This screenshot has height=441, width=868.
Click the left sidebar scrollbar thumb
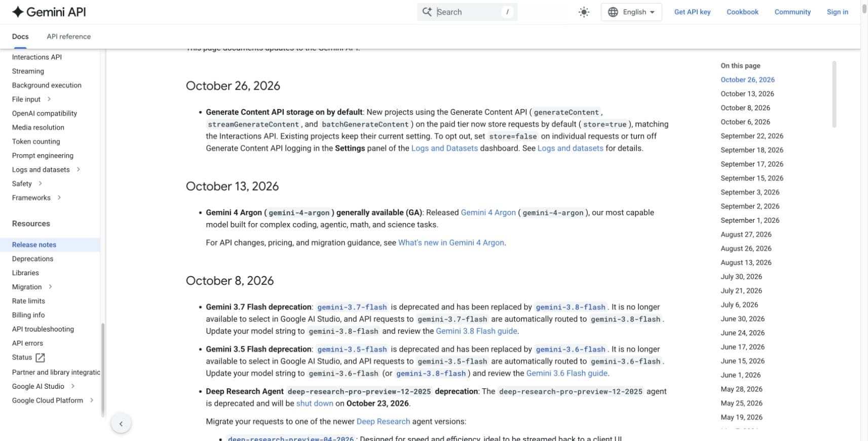[103, 370]
